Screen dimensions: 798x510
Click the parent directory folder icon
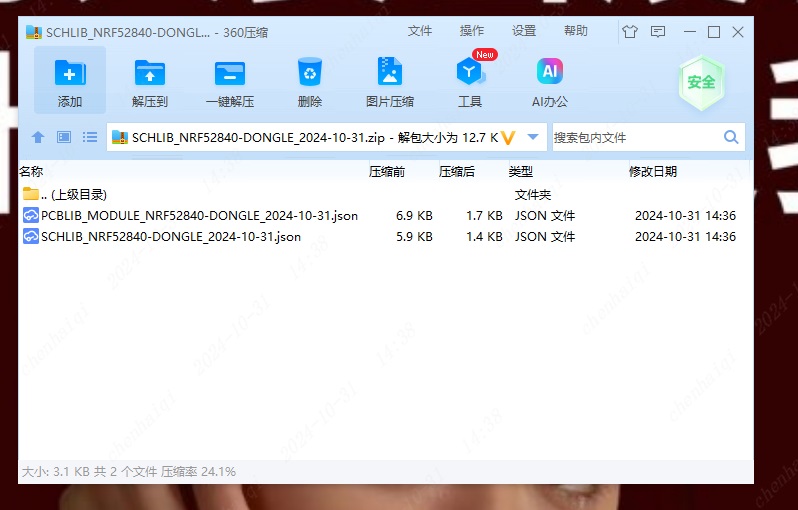pyautogui.click(x=31, y=194)
